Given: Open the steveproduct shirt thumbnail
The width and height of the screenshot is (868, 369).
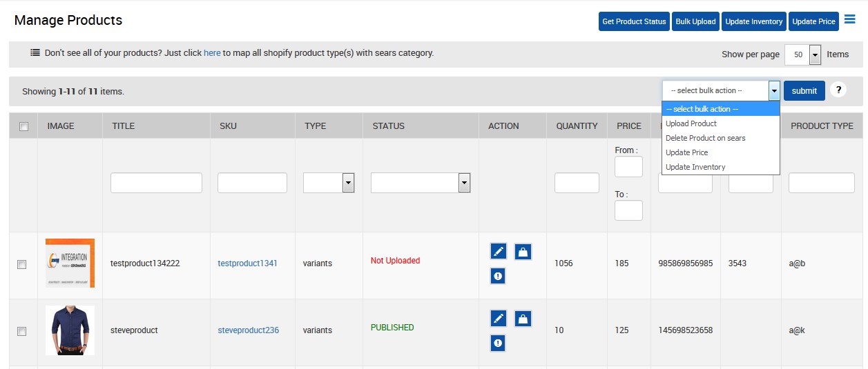Looking at the screenshot, I should pos(70,330).
